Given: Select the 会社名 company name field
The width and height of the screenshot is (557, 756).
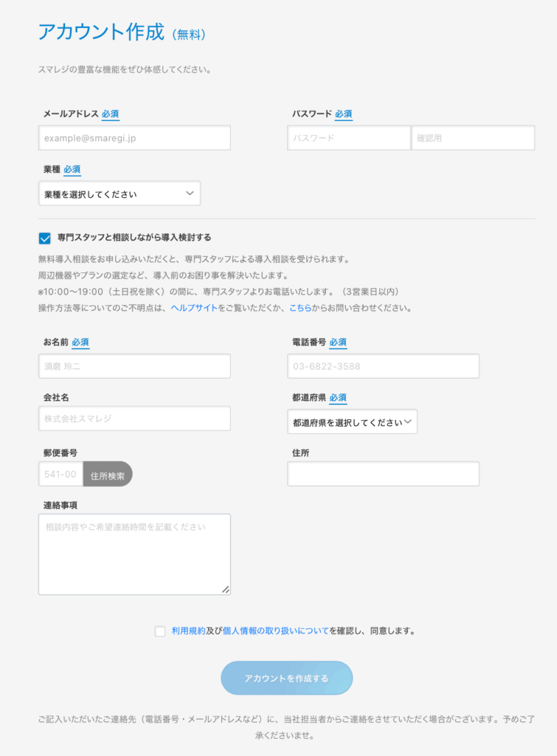Looking at the screenshot, I should 134,418.
